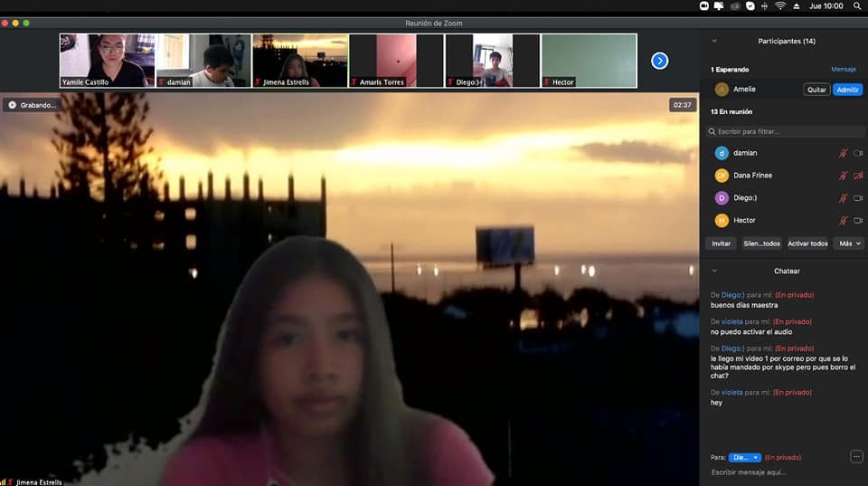Screen dimensions: 868x486
Task: Toggle Hector's camera icon
Action: tap(858, 221)
